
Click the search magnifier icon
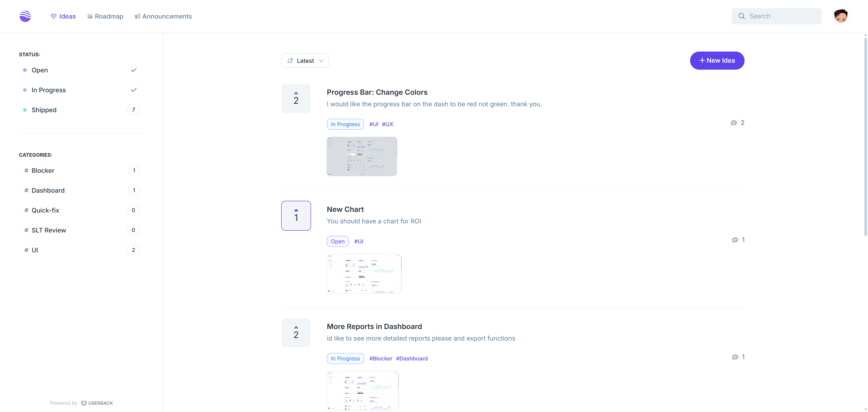point(742,16)
